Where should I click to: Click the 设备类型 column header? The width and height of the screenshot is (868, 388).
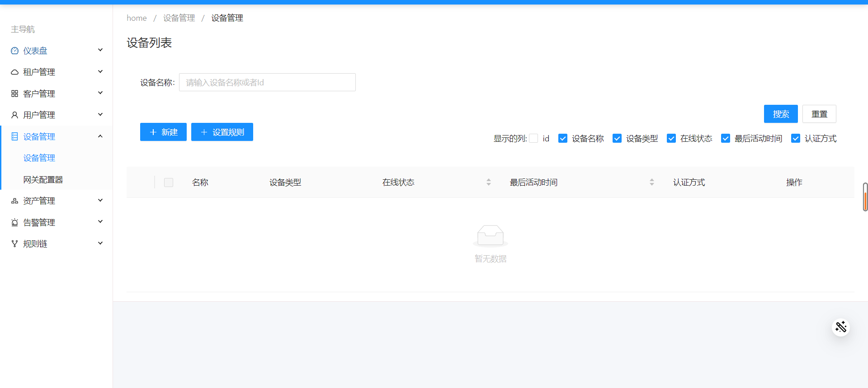(285, 182)
